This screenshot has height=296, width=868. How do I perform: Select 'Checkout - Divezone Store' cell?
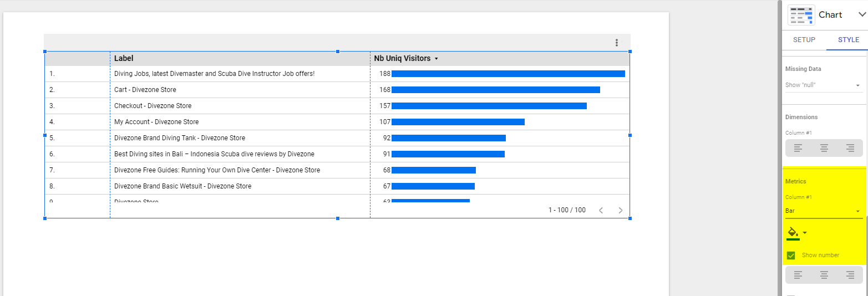(153, 106)
